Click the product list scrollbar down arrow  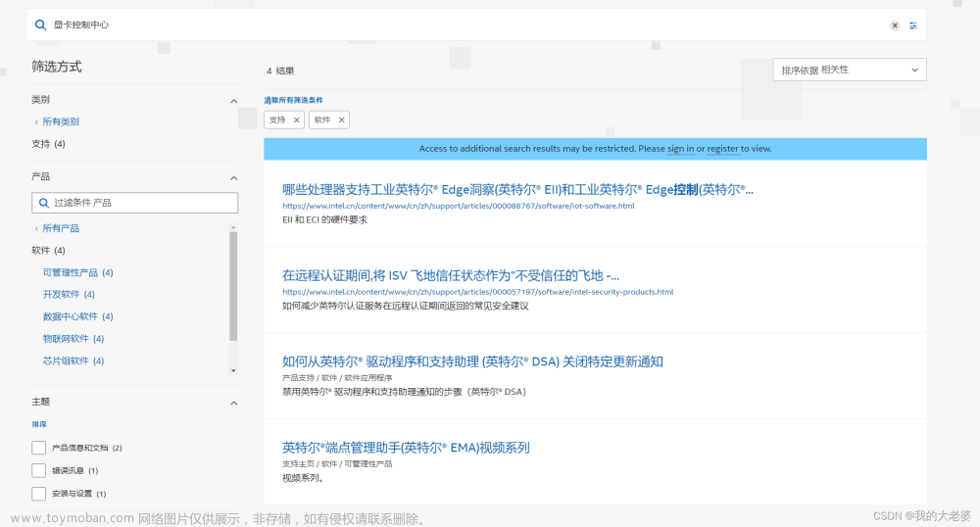[x=234, y=371]
